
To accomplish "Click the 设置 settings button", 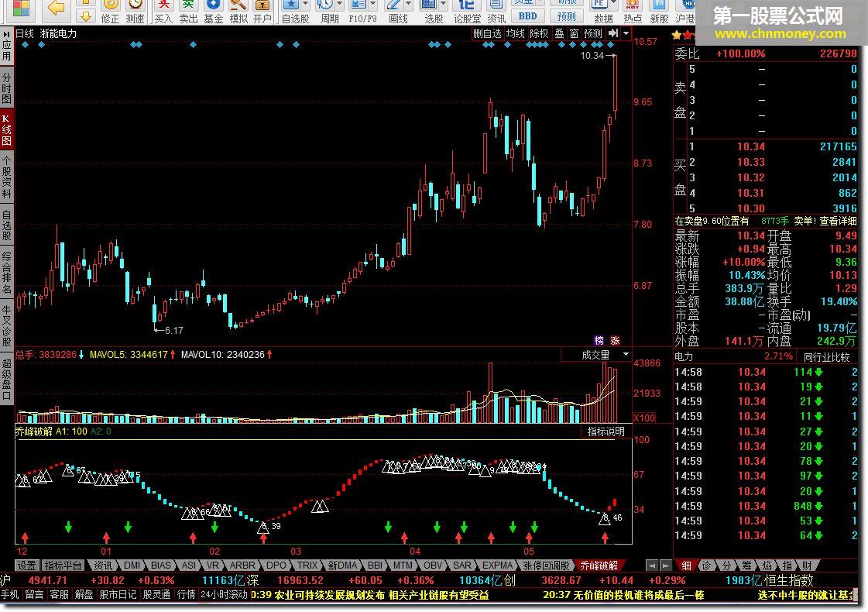I will [x=26, y=566].
